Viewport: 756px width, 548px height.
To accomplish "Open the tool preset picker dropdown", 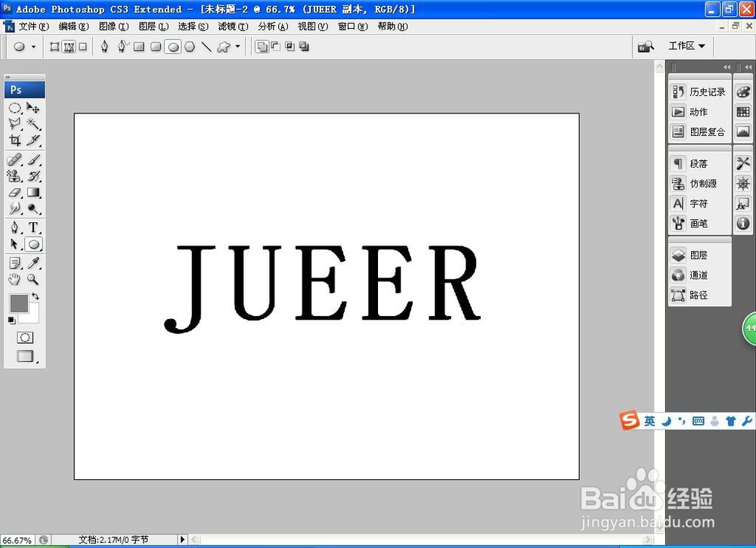I will [x=33, y=47].
